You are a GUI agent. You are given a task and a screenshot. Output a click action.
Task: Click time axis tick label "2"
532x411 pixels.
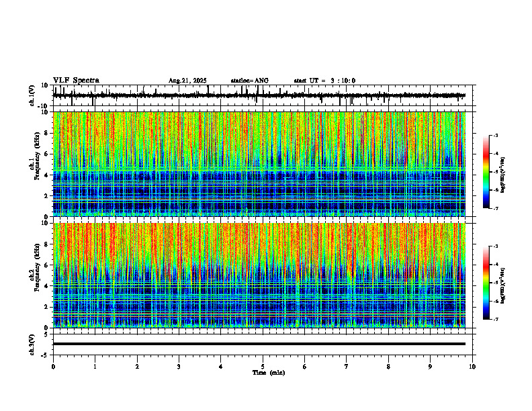[137, 367]
